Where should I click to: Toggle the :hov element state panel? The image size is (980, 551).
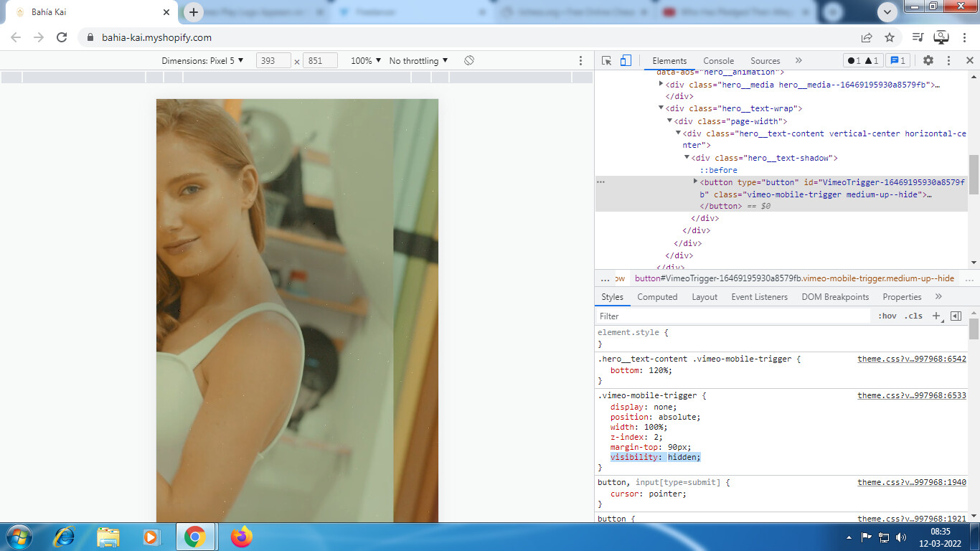(x=887, y=316)
